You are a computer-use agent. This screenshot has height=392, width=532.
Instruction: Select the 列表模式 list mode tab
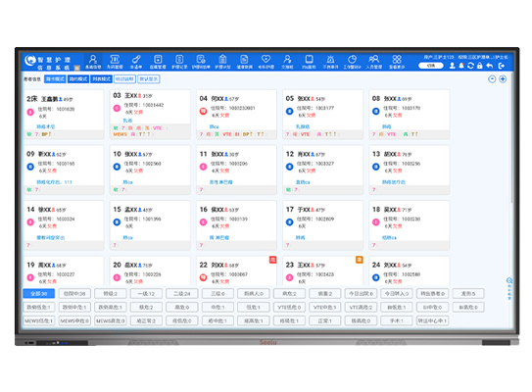pos(101,79)
